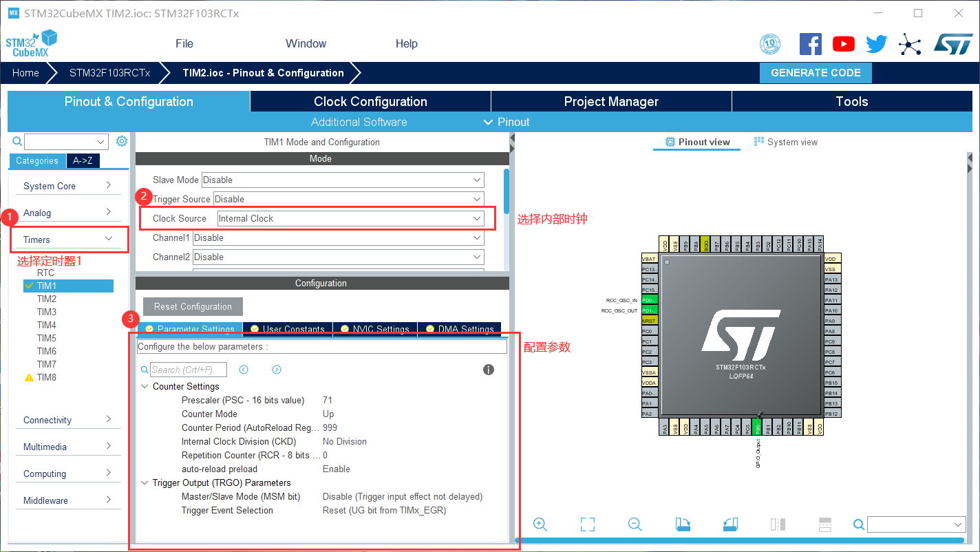The image size is (980, 552).
Task: Expand the Connectivity category
Action: (68, 420)
